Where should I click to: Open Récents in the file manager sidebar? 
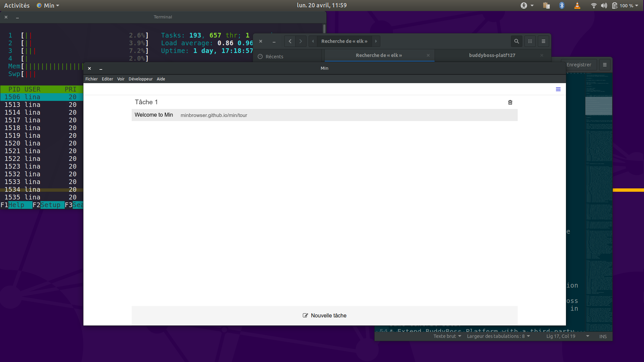(275, 56)
